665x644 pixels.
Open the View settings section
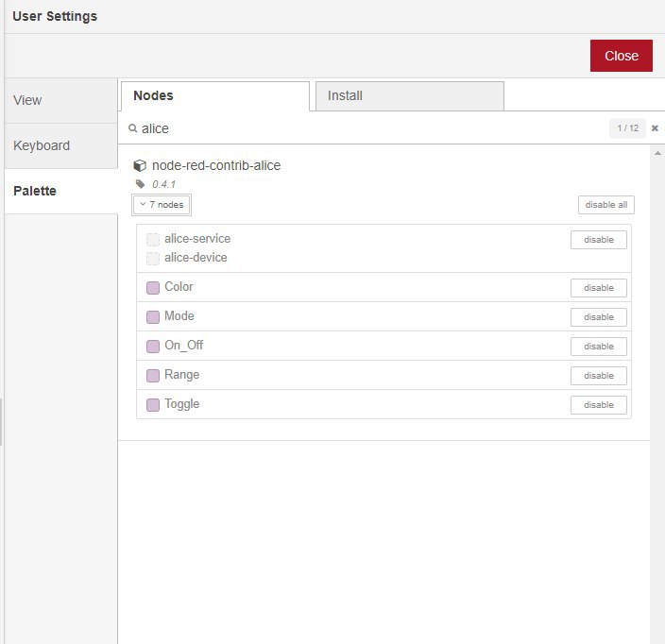(x=61, y=100)
